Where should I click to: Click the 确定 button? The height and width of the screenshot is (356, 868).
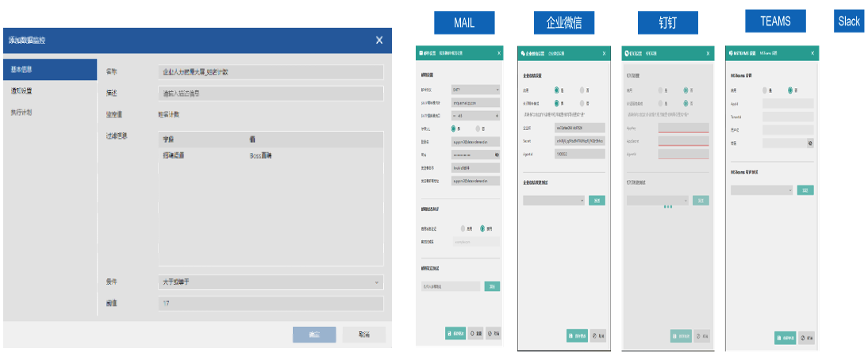(x=314, y=335)
